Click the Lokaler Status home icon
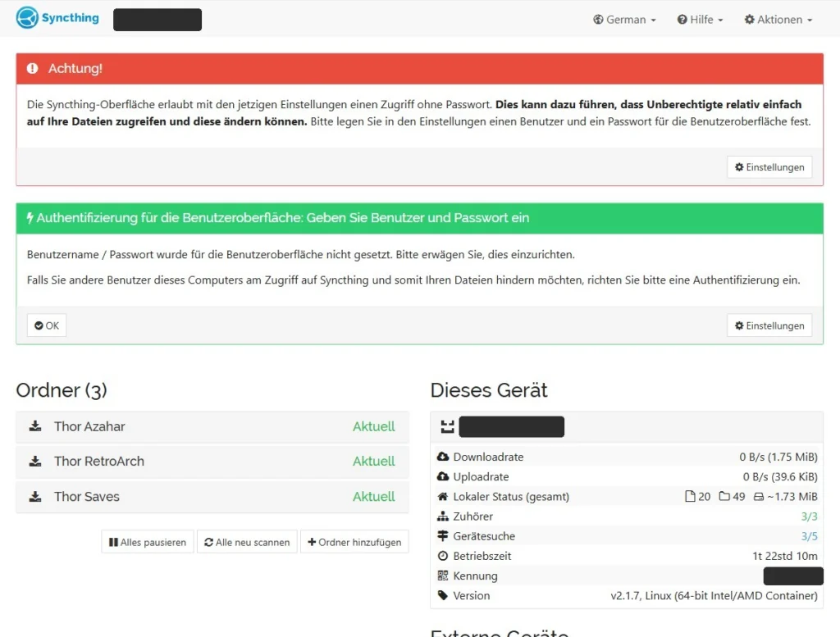Image resolution: width=840 pixels, height=637 pixels. 442,496
